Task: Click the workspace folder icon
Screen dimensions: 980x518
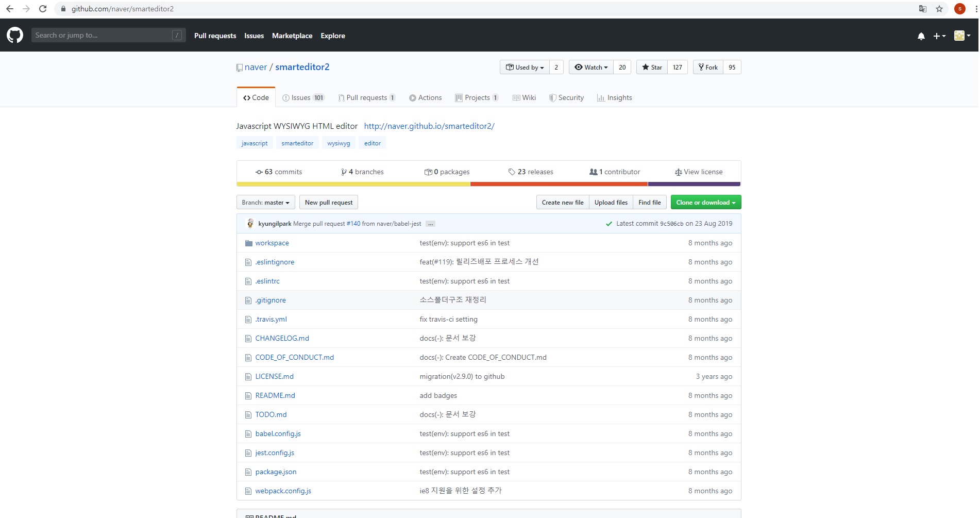Action: (x=248, y=243)
